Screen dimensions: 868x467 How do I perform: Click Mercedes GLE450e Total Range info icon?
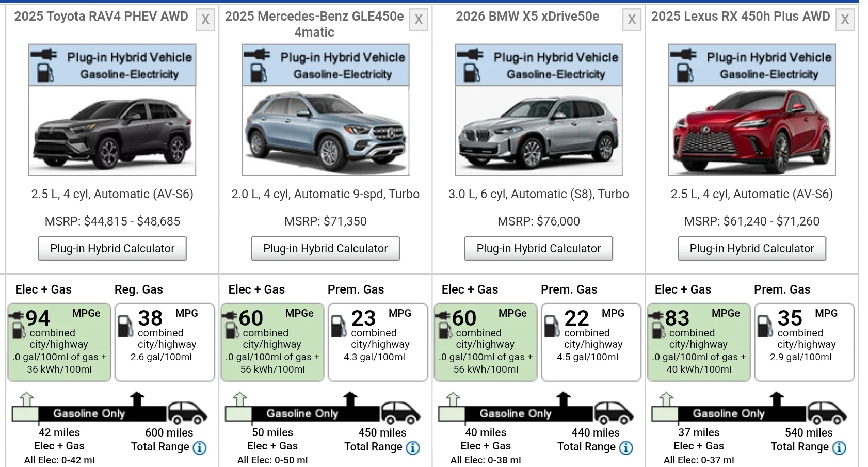click(413, 447)
